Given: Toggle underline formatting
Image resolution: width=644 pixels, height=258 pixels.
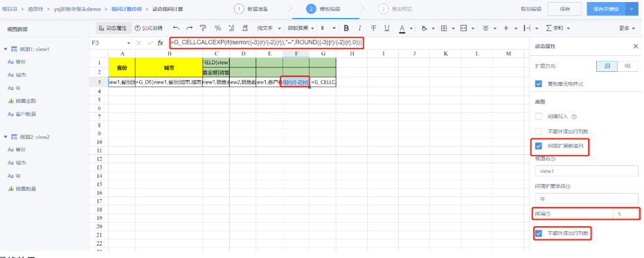Looking at the screenshot, I should click(x=387, y=28).
